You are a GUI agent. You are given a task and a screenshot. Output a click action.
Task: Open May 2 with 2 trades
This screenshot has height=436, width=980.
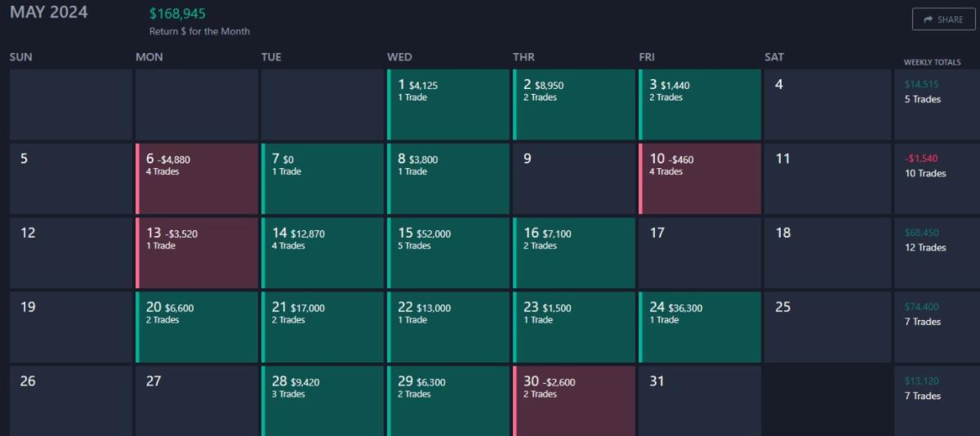click(x=574, y=104)
